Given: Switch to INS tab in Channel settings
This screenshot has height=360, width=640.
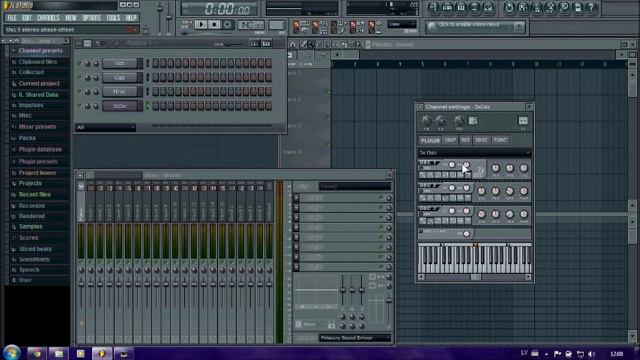Looking at the screenshot, I should (x=465, y=140).
